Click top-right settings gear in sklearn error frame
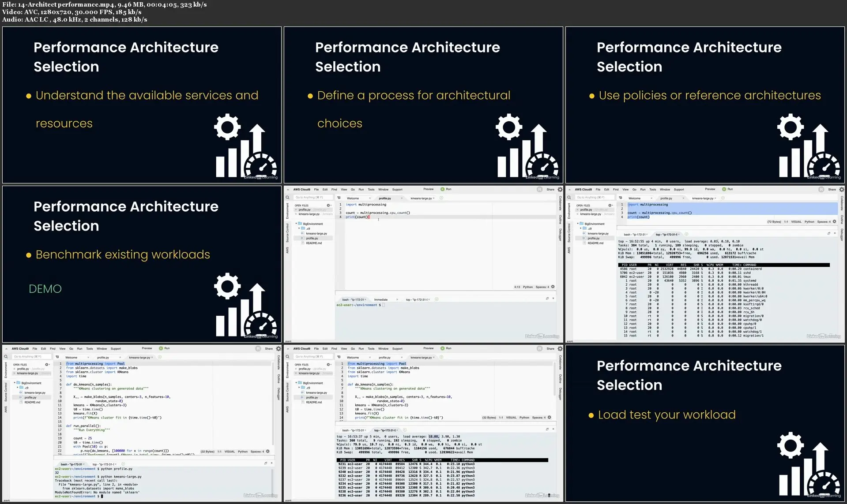Image resolution: width=847 pixels, height=504 pixels. pos(279,349)
